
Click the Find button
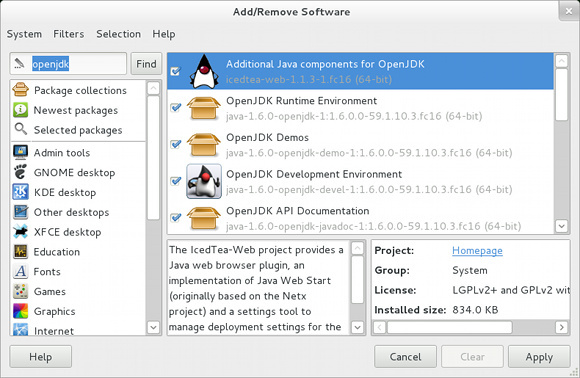click(146, 64)
